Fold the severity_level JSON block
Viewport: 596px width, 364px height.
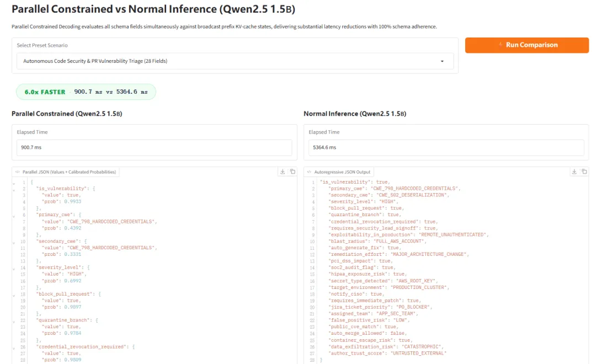[x=14, y=269]
